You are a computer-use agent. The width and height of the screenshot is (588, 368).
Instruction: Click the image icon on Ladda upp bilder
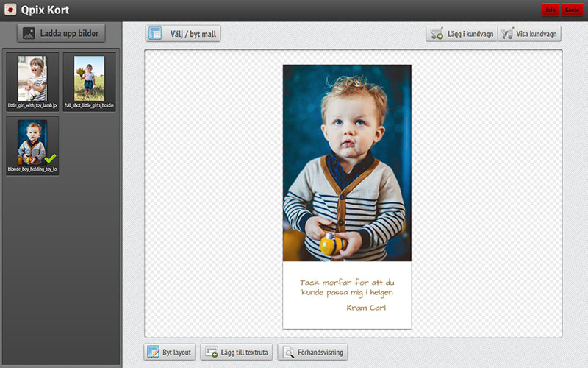point(29,33)
